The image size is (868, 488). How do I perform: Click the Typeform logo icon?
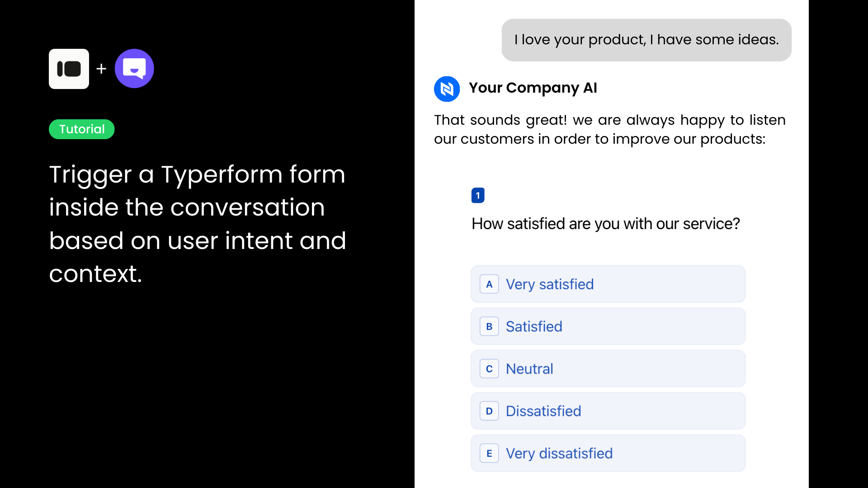(x=69, y=69)
